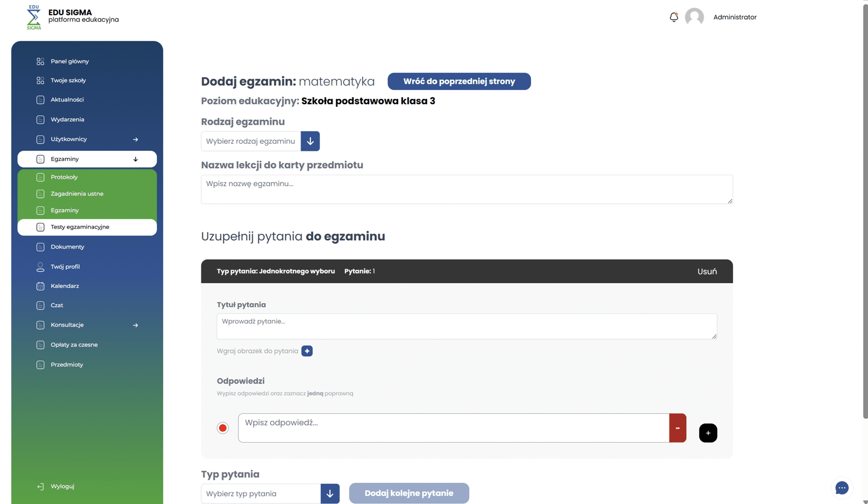Focus the Tytuł pytania text field
Image resolution: width=868 pixels, height=504 pixels.
tap(467, 326)
